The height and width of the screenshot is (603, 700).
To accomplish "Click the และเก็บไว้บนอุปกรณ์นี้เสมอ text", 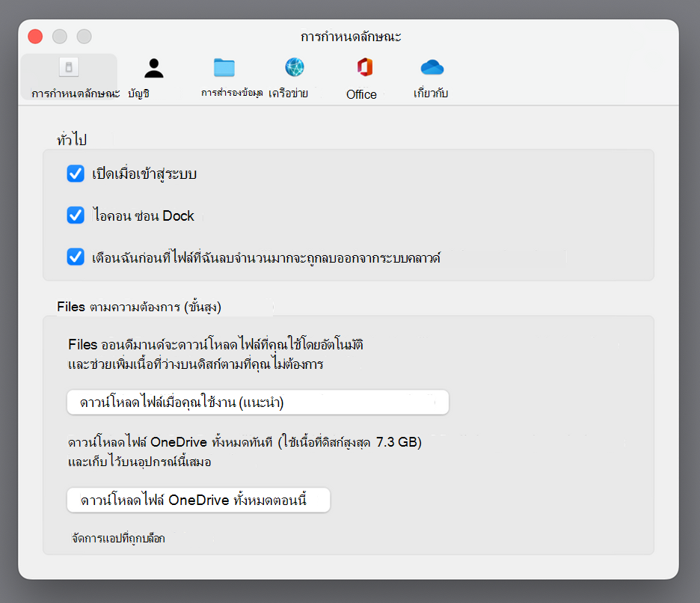I will tap(139, 462).
